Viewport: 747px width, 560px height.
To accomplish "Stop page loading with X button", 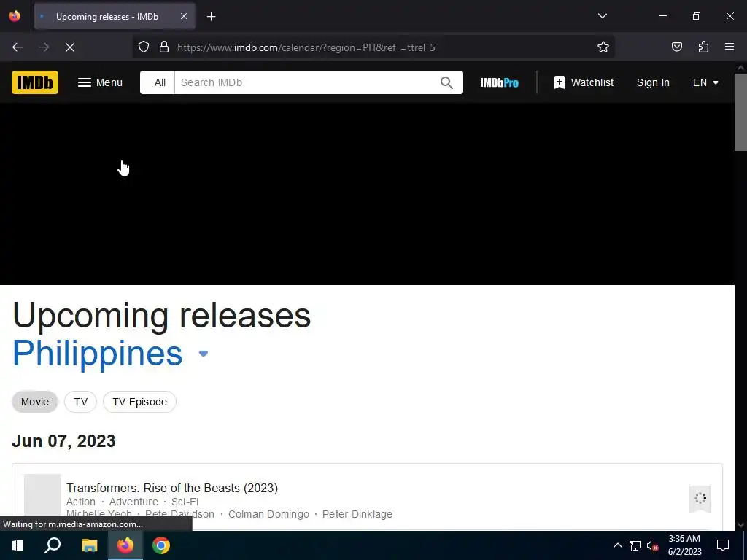I will 69,47.
